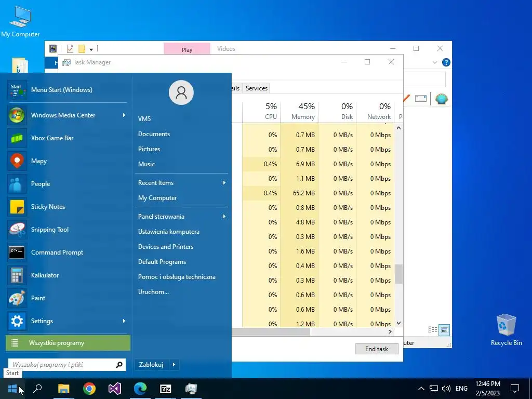Select the Recycle Bin desktop icon
This screenshot has height=399, width=532.
(506, 330)
